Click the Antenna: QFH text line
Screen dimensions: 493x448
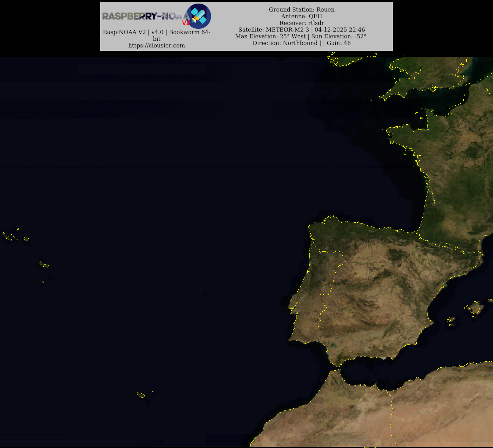click(301, 16)
